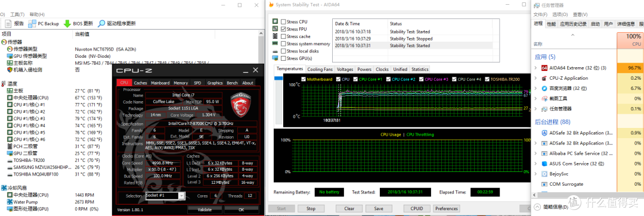Click the 截图工具 snipping tool icon
Image resolution: width=644 pixels, height=216 pixels.
point(544,98)
